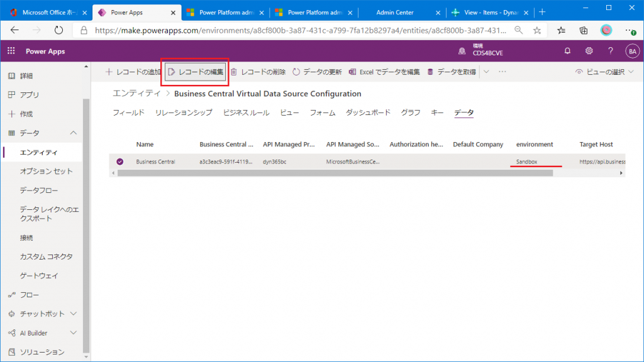This screenshot has height=362, width=644.
Task: Click the grid's right scroll arrow
Action: click(x=621, y=173)
